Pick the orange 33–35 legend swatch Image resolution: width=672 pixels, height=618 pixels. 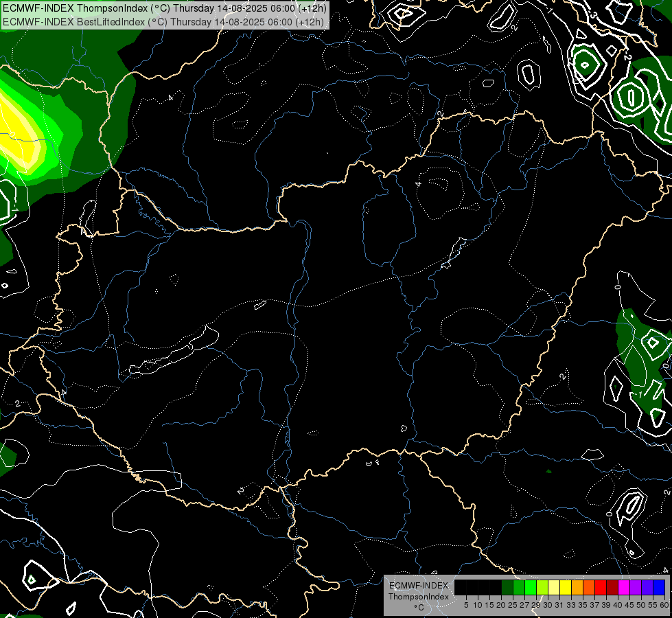577,587
